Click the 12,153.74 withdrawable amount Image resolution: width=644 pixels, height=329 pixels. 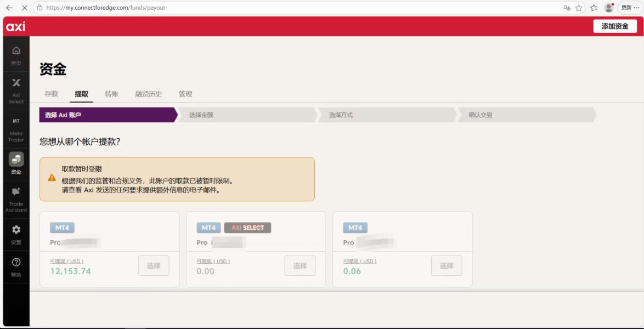pos(71,271)
